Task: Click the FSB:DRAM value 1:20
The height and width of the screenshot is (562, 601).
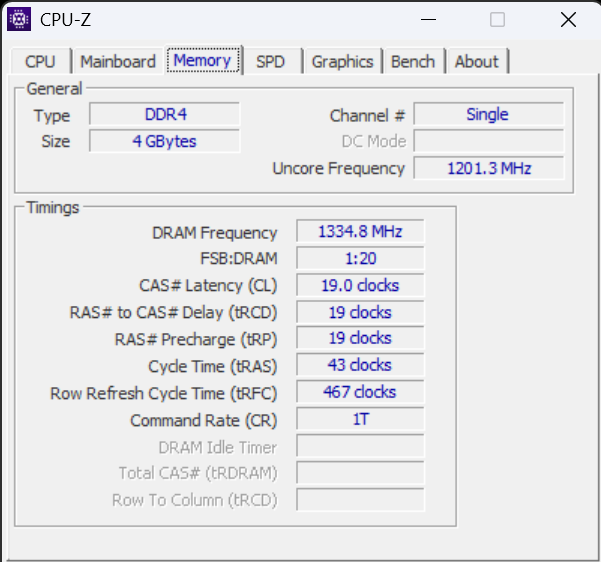Action: click(x=360, y=258)
